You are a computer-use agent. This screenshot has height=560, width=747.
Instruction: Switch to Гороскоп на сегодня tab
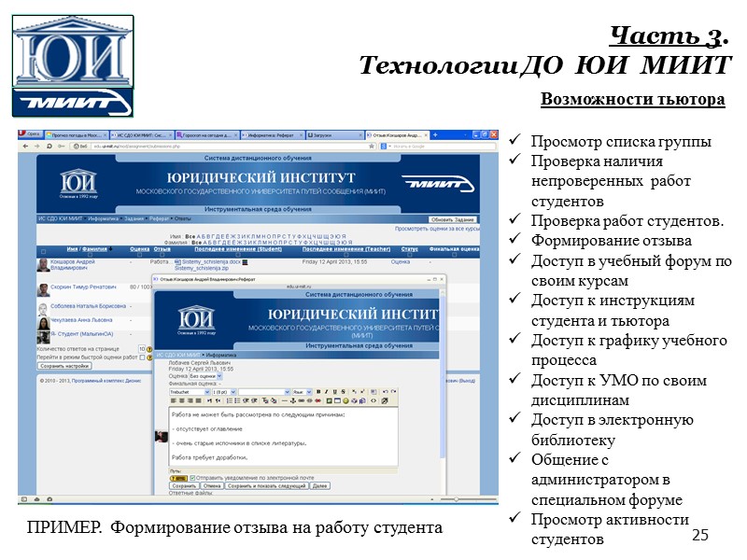pos(206,135)
